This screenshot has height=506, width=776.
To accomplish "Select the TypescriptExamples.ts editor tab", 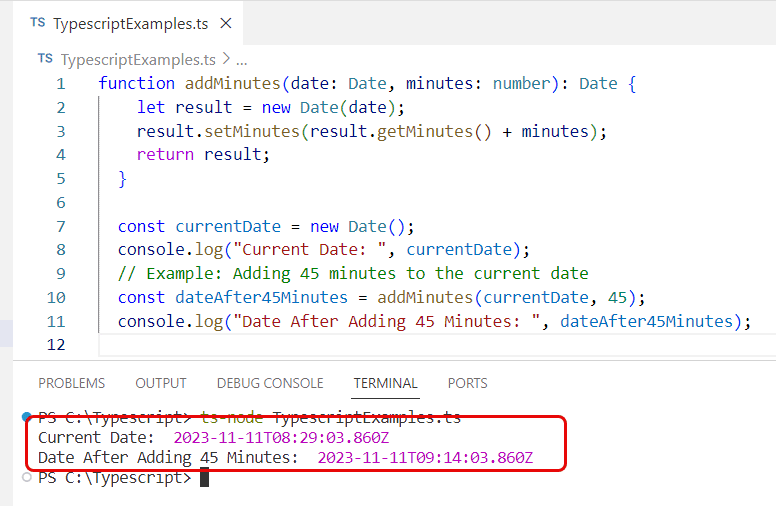I will [128, 23].
